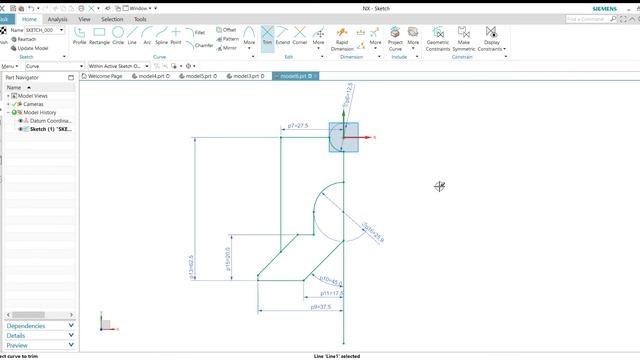Select the Circle sketch tool
Image resolution: width=640 pixels, height=360 pixels.
coord(118,36)
